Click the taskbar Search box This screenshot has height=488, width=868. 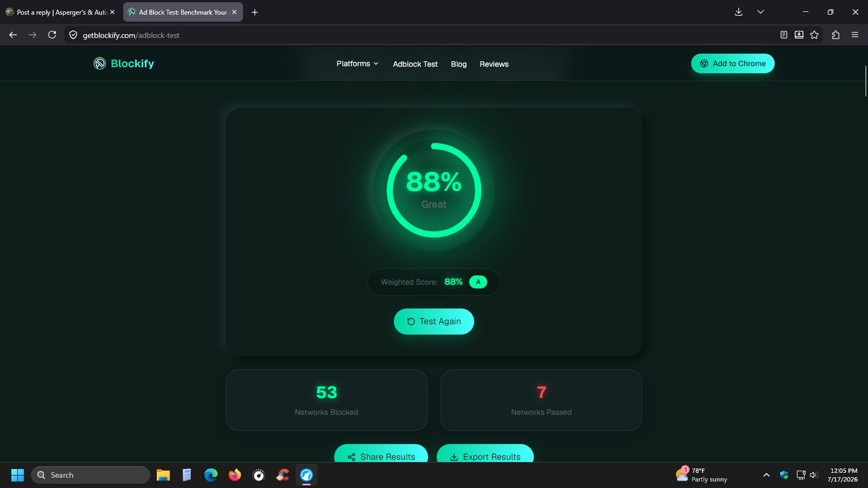coord(91,475)
